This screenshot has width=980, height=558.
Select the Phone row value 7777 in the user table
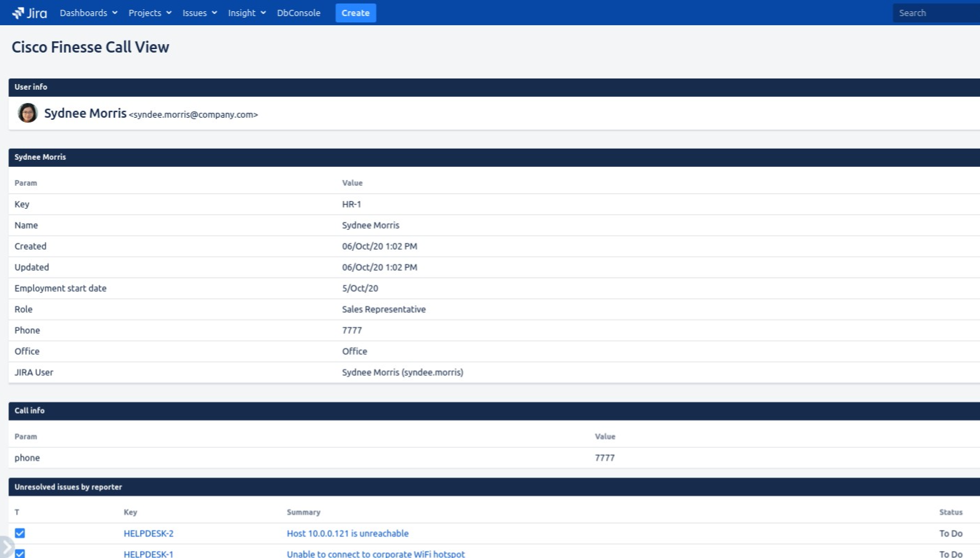point(352,330)
